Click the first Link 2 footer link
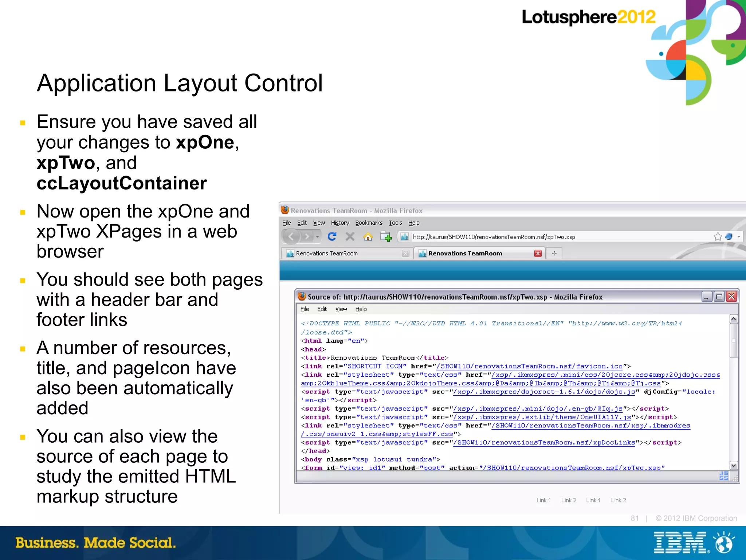746x560 pixels. tap(569, 500)
